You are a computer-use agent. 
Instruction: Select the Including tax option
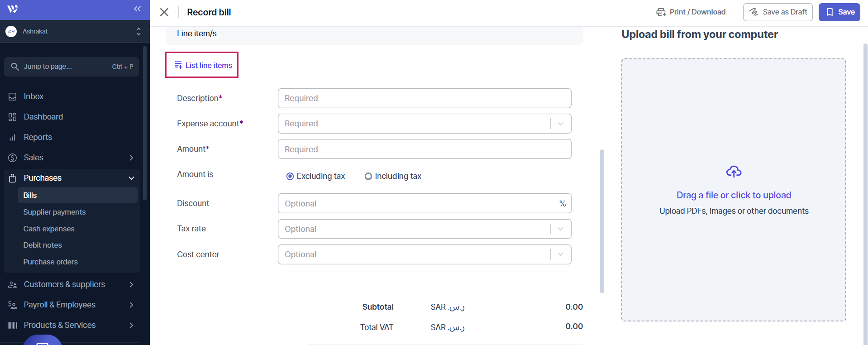pyautogui.click(x=368, y=176)
